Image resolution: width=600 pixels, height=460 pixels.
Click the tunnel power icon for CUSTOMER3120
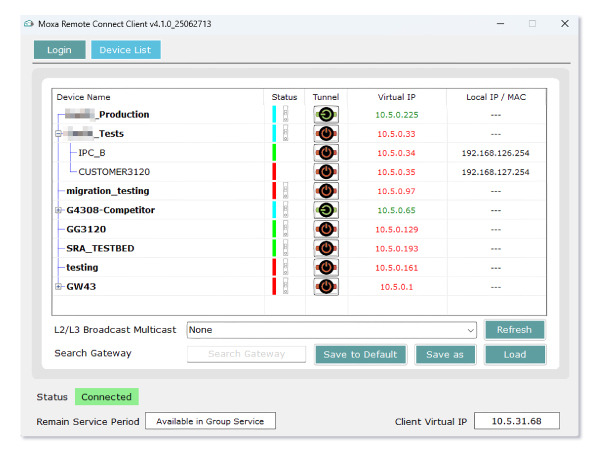326,172
